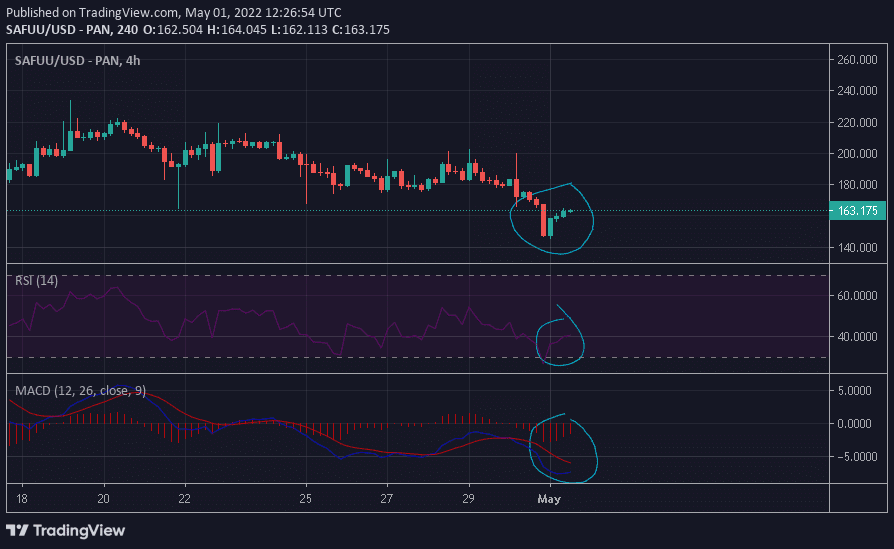Click the 40.0000 level on RSI scale

(x=857, y=337)
